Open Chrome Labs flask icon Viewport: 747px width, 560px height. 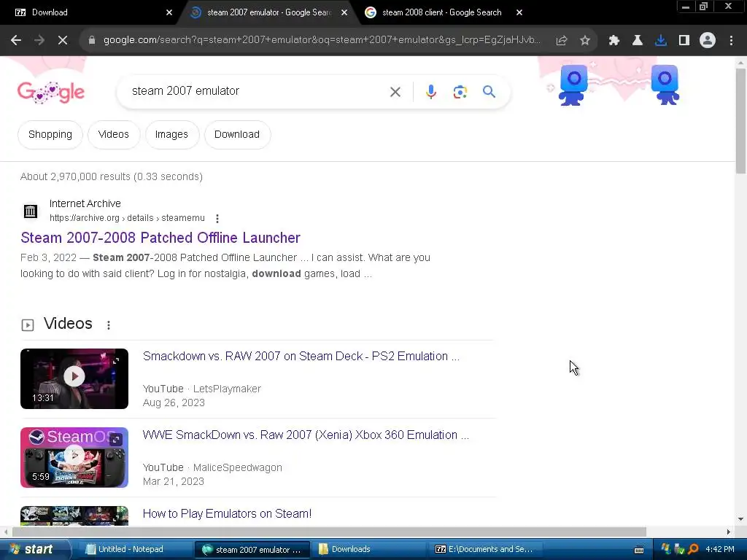tap(638, 41)
